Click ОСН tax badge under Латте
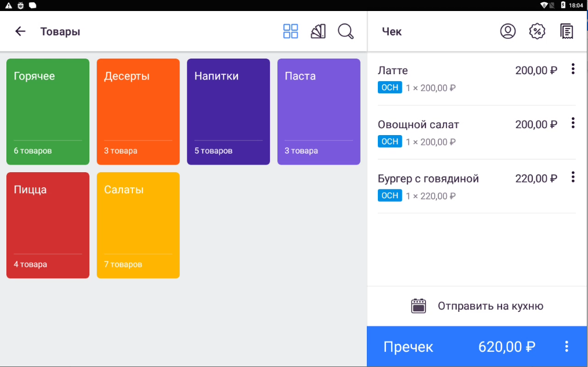The image size is (588, 367). 389,87
